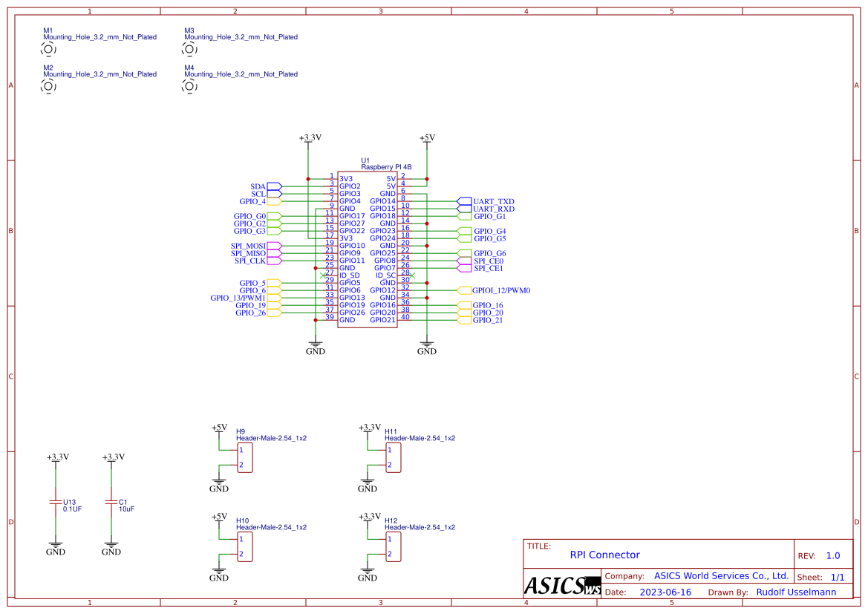Click the +5V power flag above U1
The image size is (868, 614).
[x=427, y=138]
